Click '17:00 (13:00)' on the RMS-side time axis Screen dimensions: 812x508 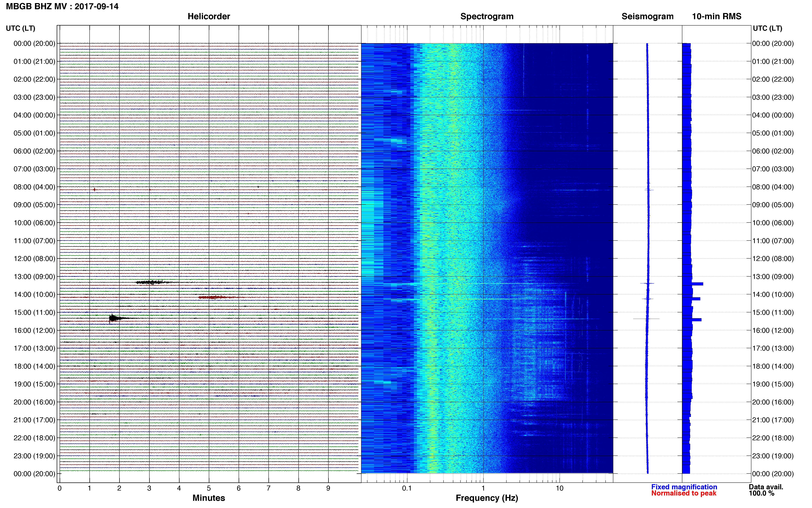click(773, 348)
